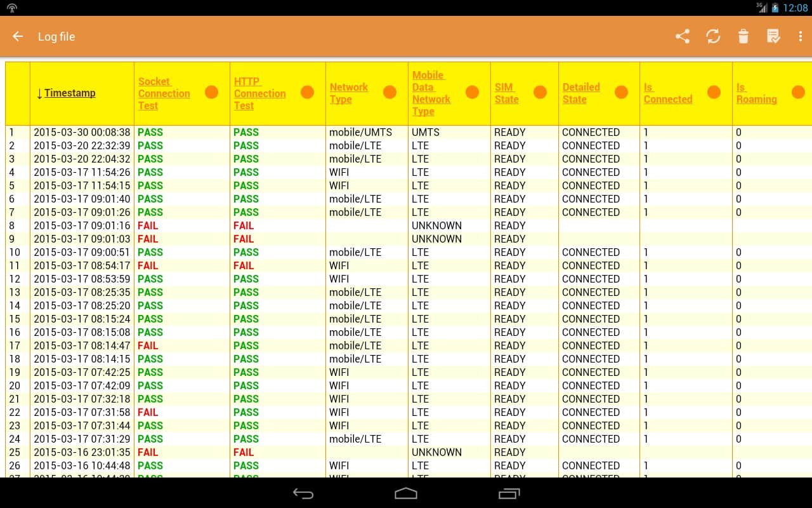Toggle orange dot beside Socket Connection Test
This screenshot has height=508, width=812.
(x=212, y=93)
